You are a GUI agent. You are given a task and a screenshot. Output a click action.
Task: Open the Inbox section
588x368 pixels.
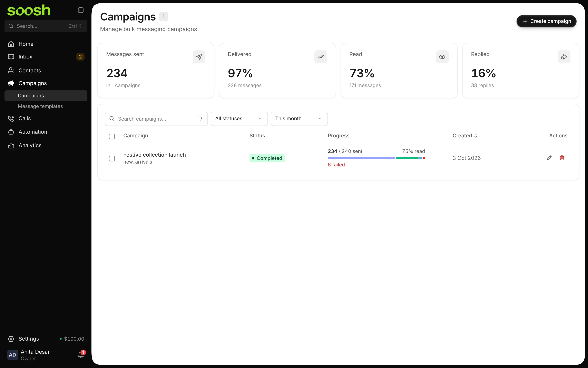tap(46, 57)
